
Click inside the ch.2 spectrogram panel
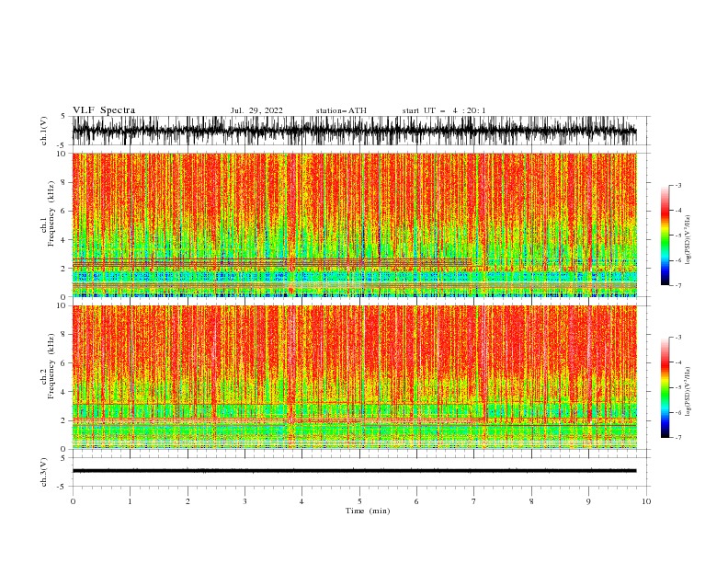coord(354,377)
